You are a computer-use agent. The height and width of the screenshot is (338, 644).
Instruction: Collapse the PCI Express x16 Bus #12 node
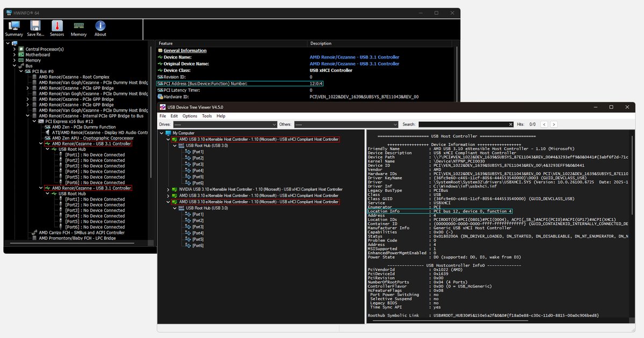tap(34, 121)
